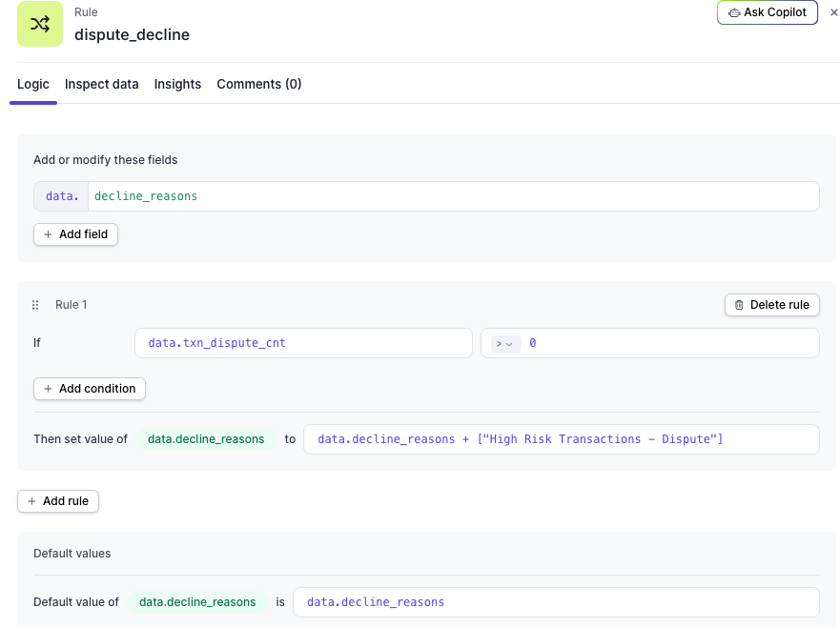
Task: Click the plus icon on Add field
Action: point(48,234)
